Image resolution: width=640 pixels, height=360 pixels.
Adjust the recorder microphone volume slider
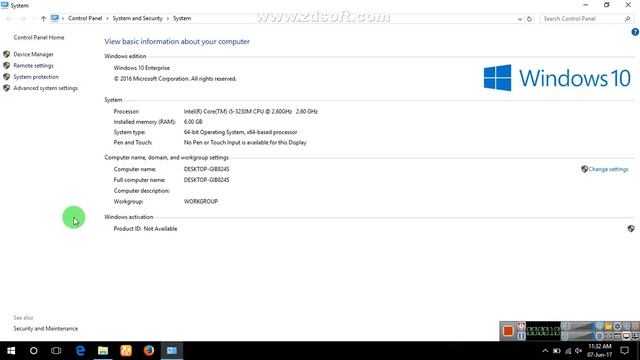582,336
